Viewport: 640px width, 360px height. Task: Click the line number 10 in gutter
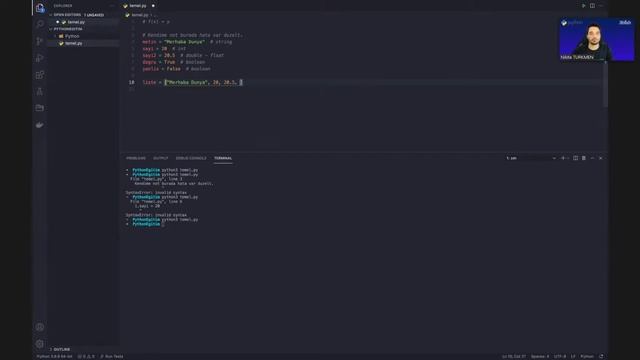[131, 82]
